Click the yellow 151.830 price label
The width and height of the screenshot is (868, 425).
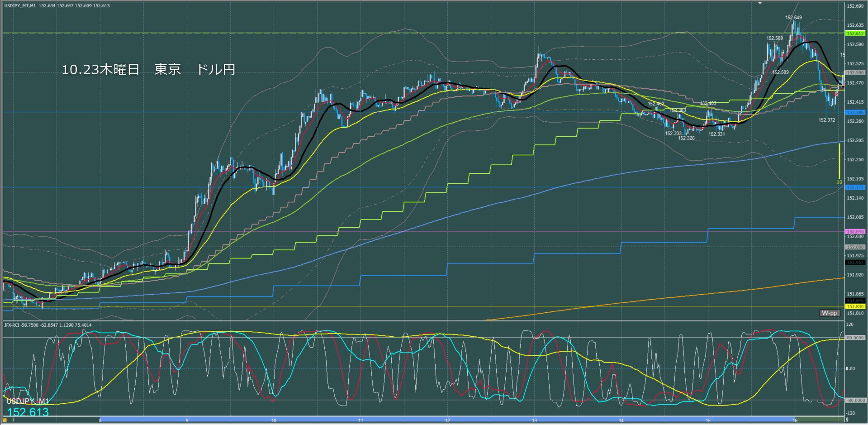point(855,307)
